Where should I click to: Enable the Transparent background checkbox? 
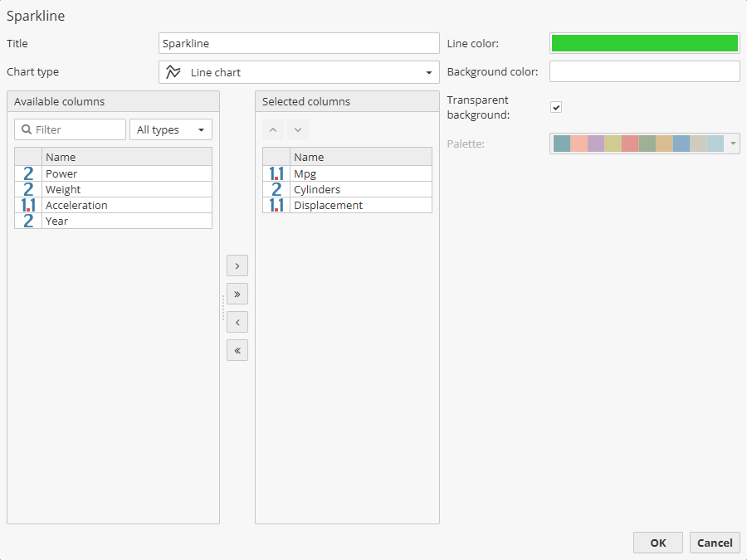555,107
